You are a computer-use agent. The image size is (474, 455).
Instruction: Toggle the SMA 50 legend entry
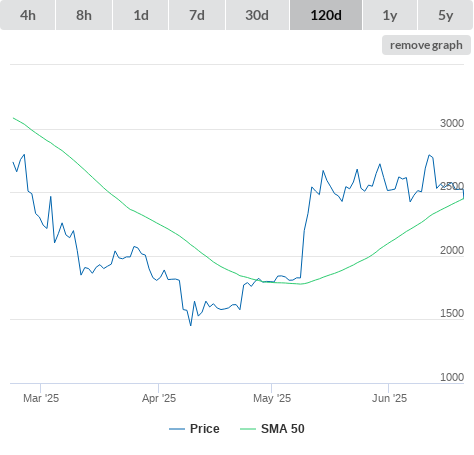pos(283,429)
